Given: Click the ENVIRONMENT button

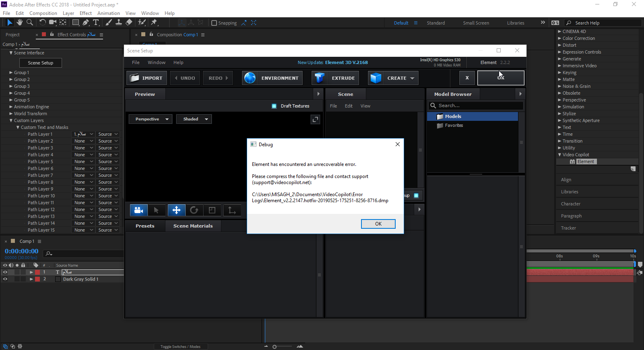Looking at the screenshot, I should (272, 78).
